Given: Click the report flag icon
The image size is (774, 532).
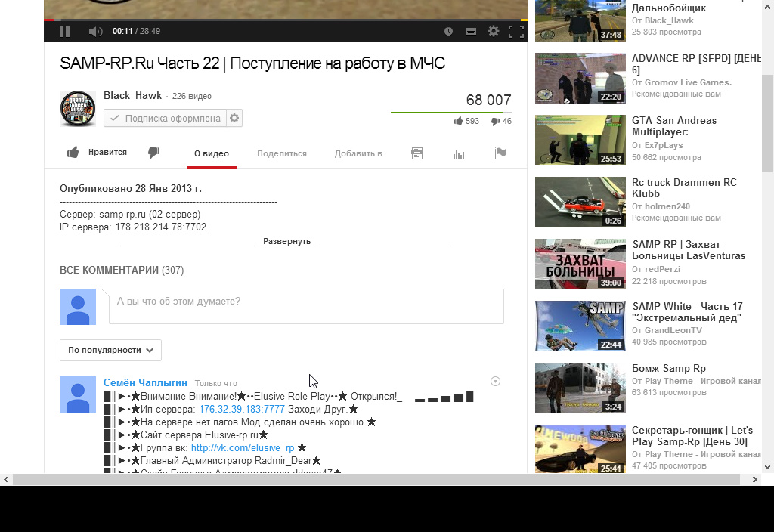Looking at the screenshot, I should point(500,153).
